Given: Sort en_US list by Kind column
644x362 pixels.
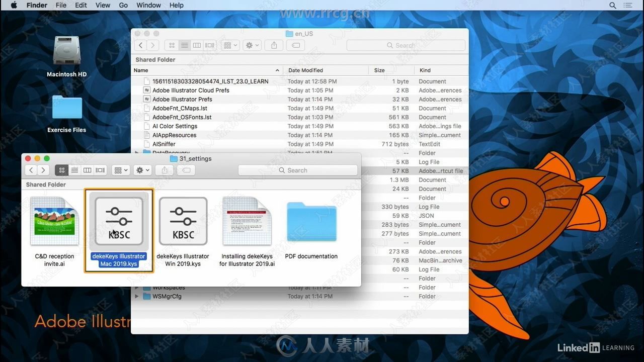Looking at the screenshot, I should (x=441, y=70).
